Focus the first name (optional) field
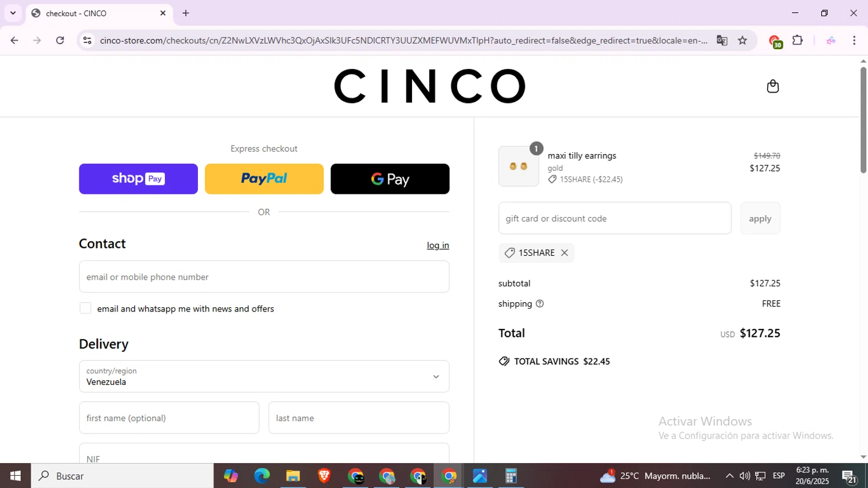868x488 pixels. tap(169, 418)
